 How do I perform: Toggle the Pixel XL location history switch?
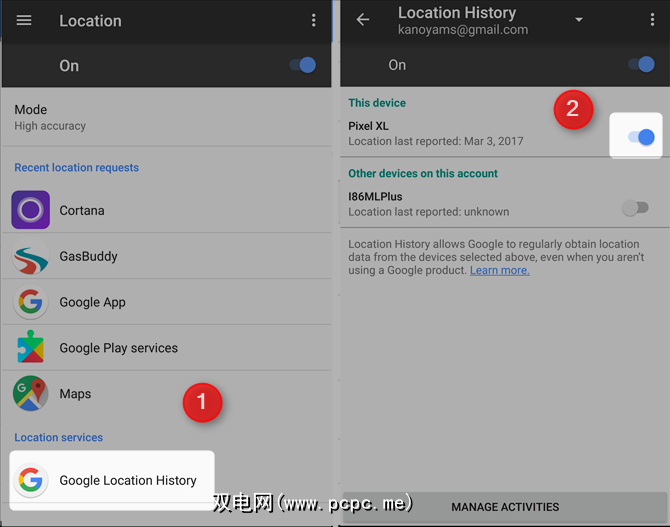pos(641,137)
